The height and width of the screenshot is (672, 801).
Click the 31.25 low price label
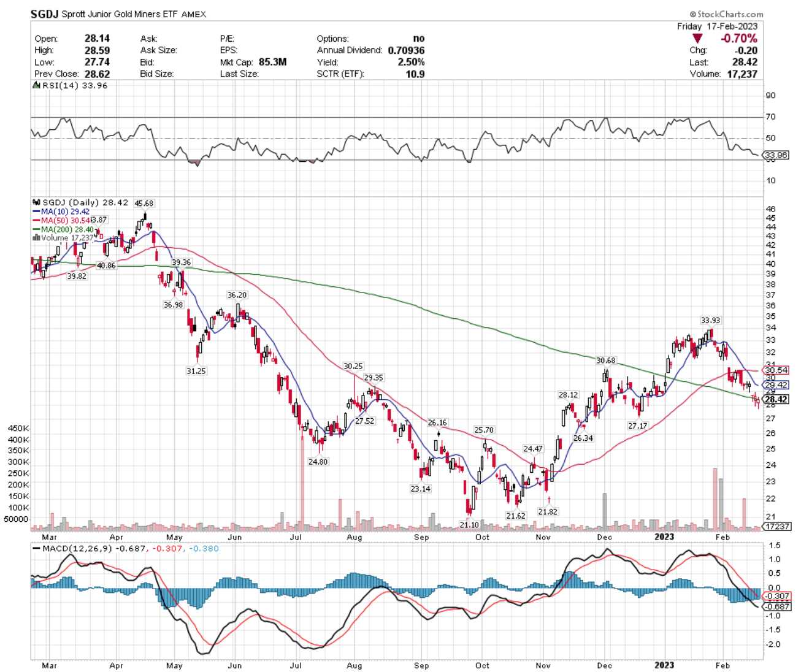[196, 371]
